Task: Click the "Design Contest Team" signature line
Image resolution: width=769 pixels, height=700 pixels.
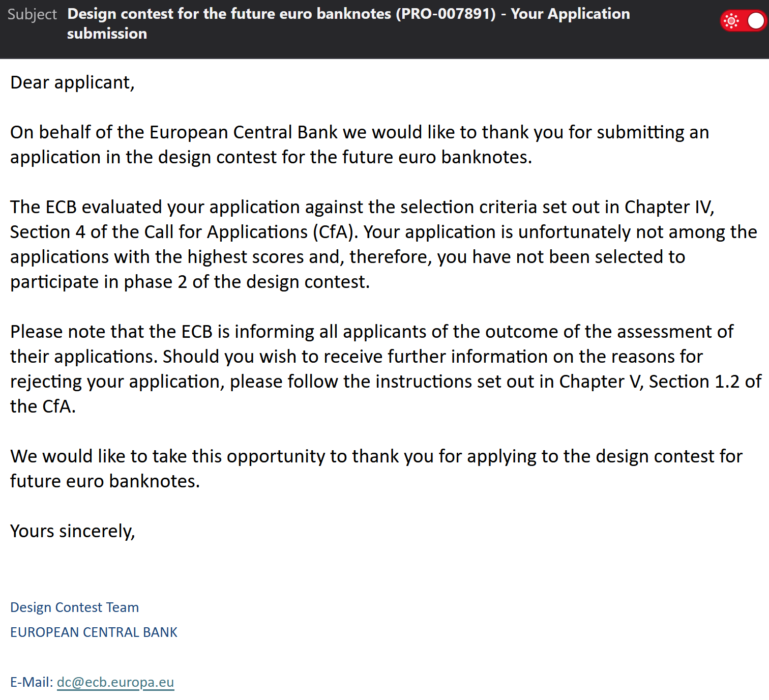Action: (75, 607)
